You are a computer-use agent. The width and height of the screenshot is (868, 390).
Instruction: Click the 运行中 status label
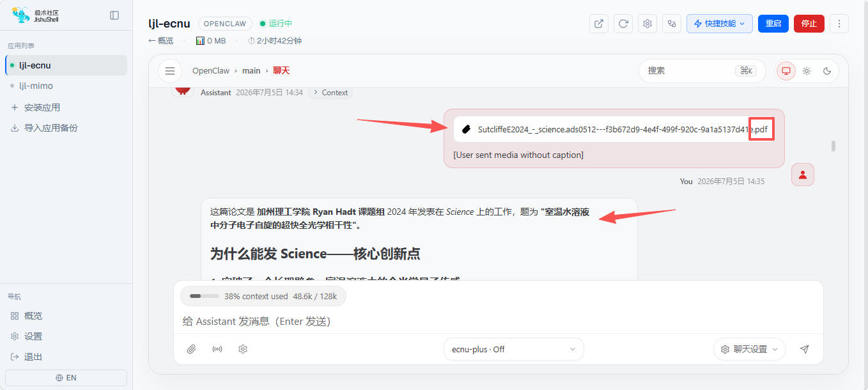280,24
